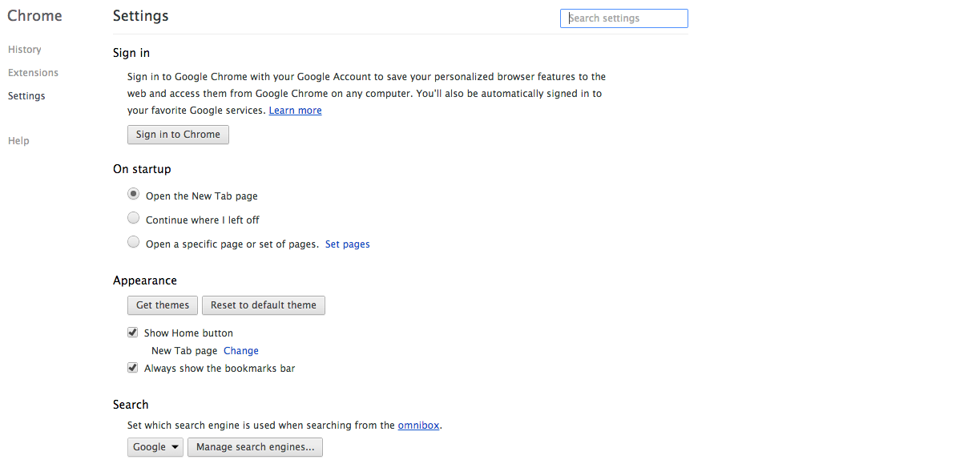This screenshot has height=472, width=980.
Task: Open the History page in sidebar
Action: click(24, 50)
